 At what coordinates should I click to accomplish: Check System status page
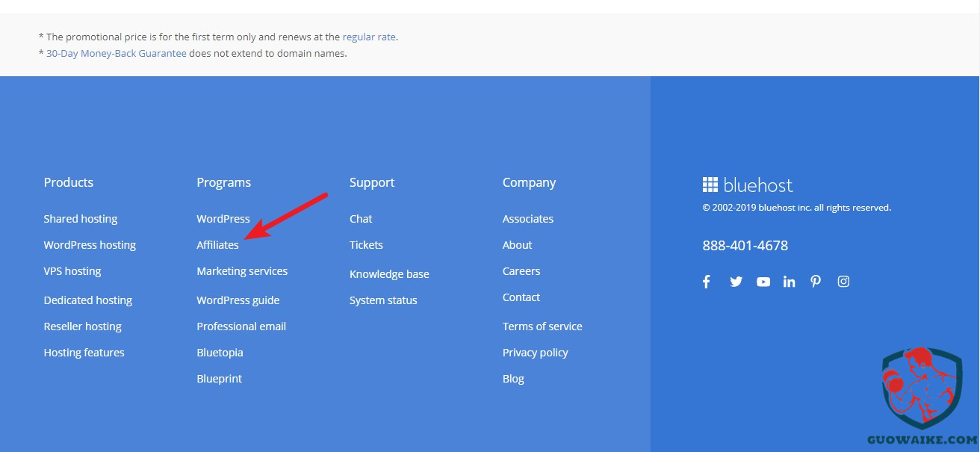point(383,300)
